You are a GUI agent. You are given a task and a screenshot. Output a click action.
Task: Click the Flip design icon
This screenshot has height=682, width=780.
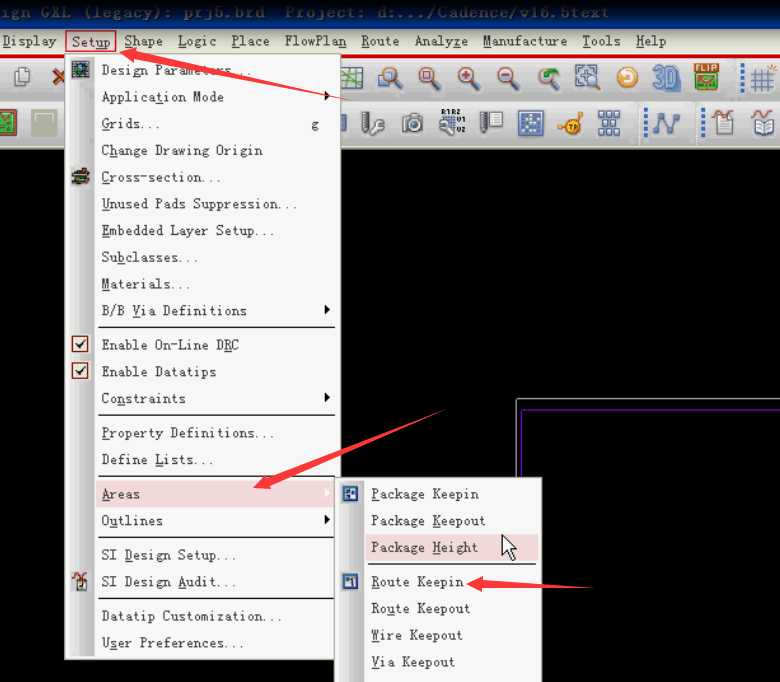706,77
